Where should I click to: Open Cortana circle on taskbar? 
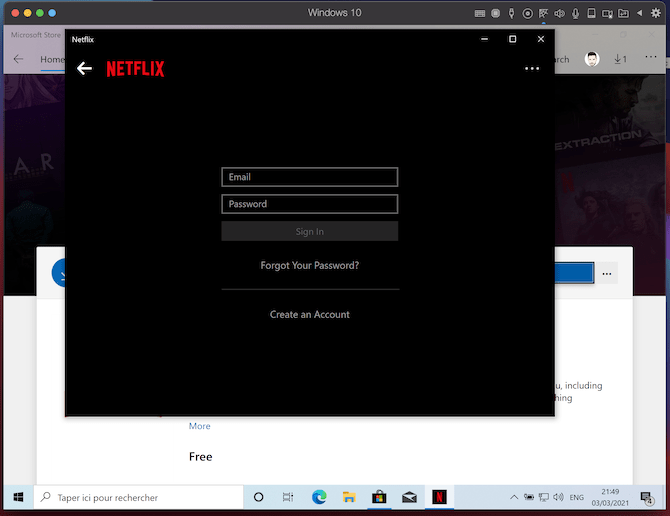point(259,497)
